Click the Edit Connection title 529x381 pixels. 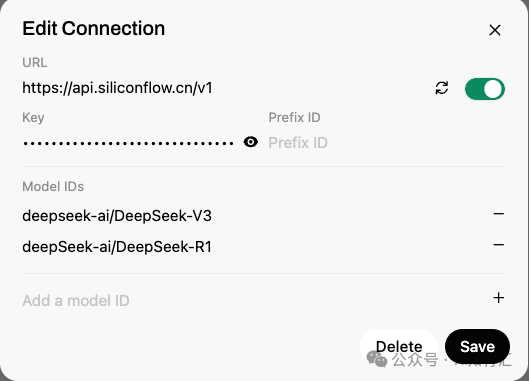pos(93,28)
